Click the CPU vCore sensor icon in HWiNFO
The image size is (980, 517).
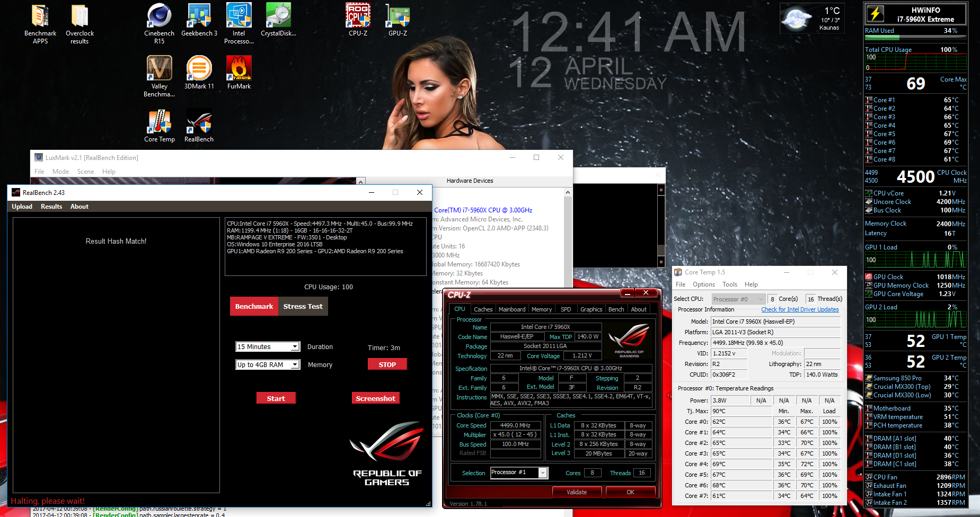coord(869,193)
